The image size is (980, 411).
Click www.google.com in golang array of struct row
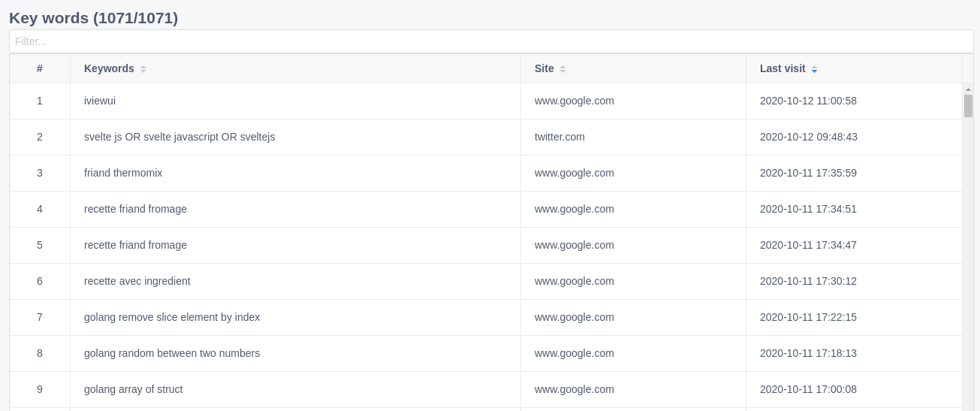point(574,389)
